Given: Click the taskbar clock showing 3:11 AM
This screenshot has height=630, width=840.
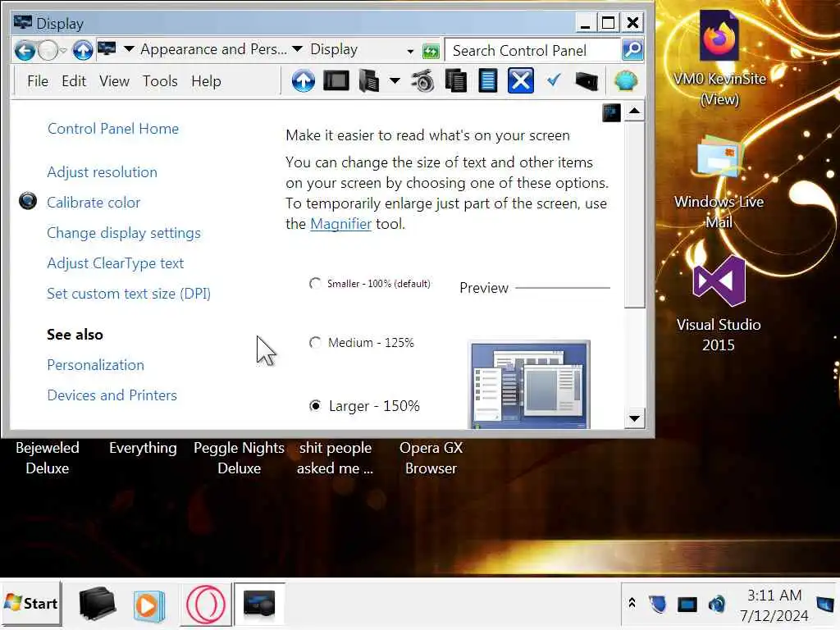Looking at the screenshot, I should tap(774, 605).
